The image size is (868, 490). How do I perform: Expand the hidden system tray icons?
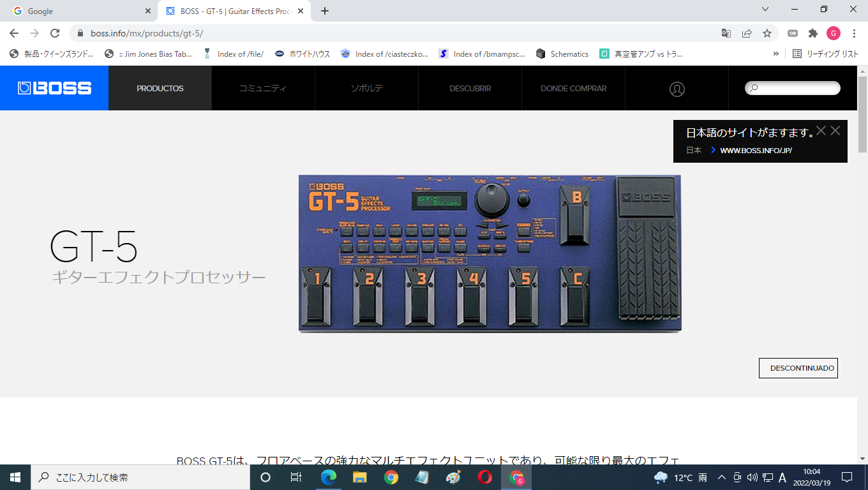click(722, 477)
